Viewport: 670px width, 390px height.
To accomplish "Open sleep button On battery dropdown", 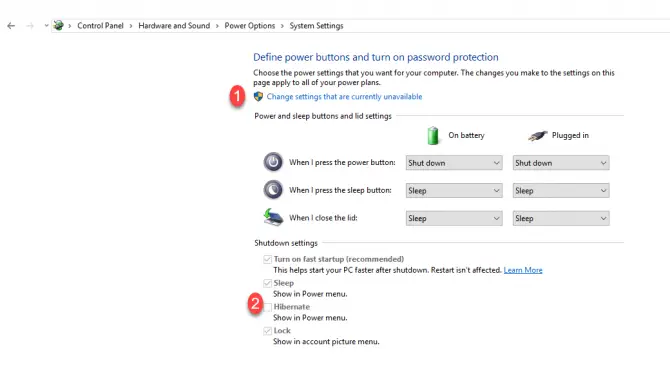I will point(454,191).
